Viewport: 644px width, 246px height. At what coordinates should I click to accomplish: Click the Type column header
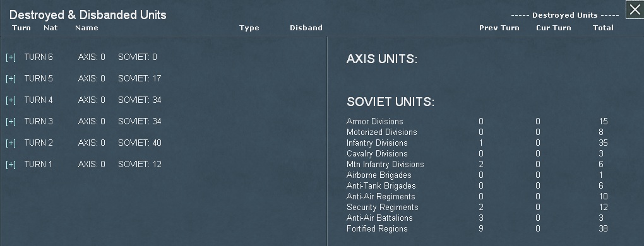[249, 28]
